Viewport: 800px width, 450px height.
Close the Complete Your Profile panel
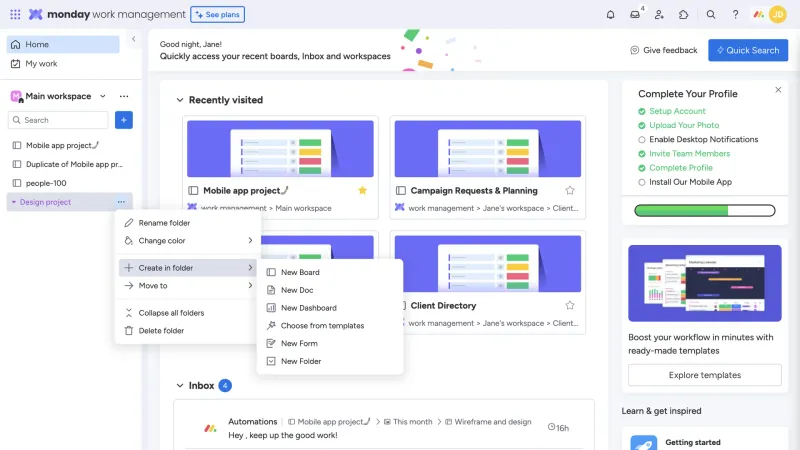[778, 90]
